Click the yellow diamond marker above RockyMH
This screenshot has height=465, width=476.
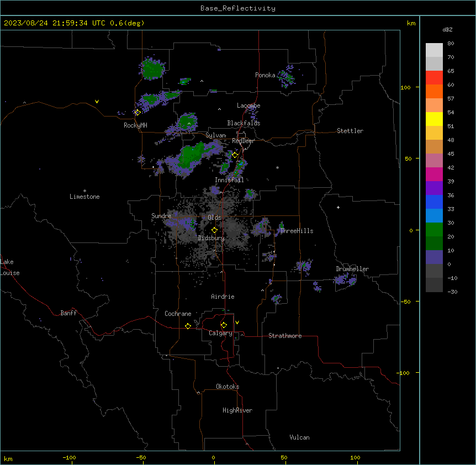pos(137,112)
